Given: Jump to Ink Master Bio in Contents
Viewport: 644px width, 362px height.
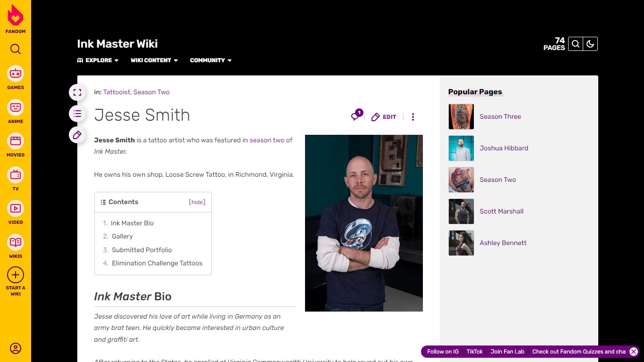Looking at the screenshot, I should click(x=132, y=223).
